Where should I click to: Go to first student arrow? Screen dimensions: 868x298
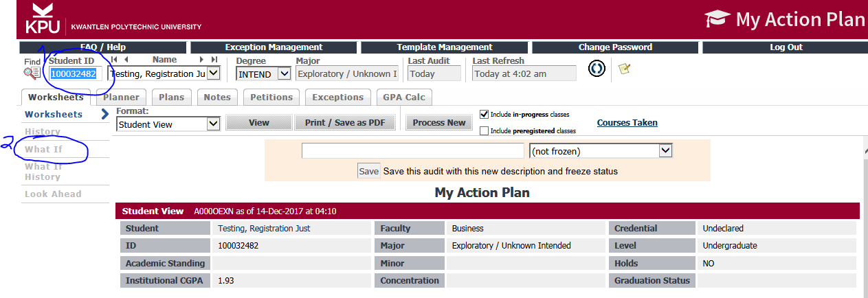(115, 60)
